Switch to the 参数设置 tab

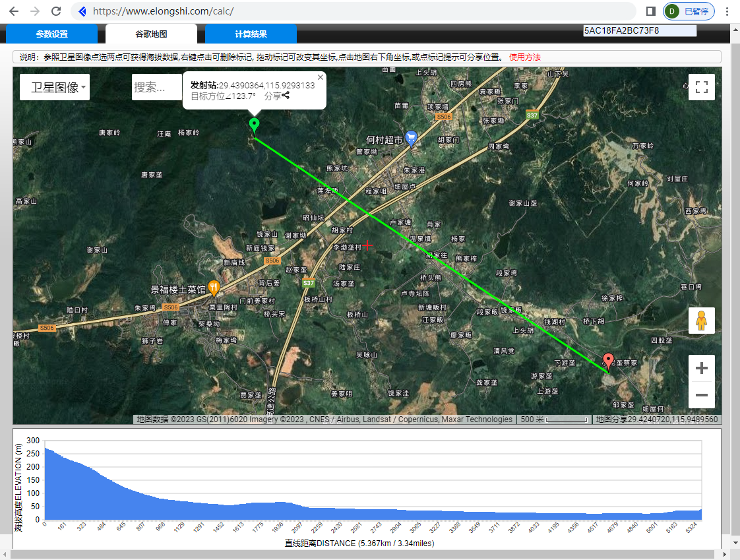point(51,34)
